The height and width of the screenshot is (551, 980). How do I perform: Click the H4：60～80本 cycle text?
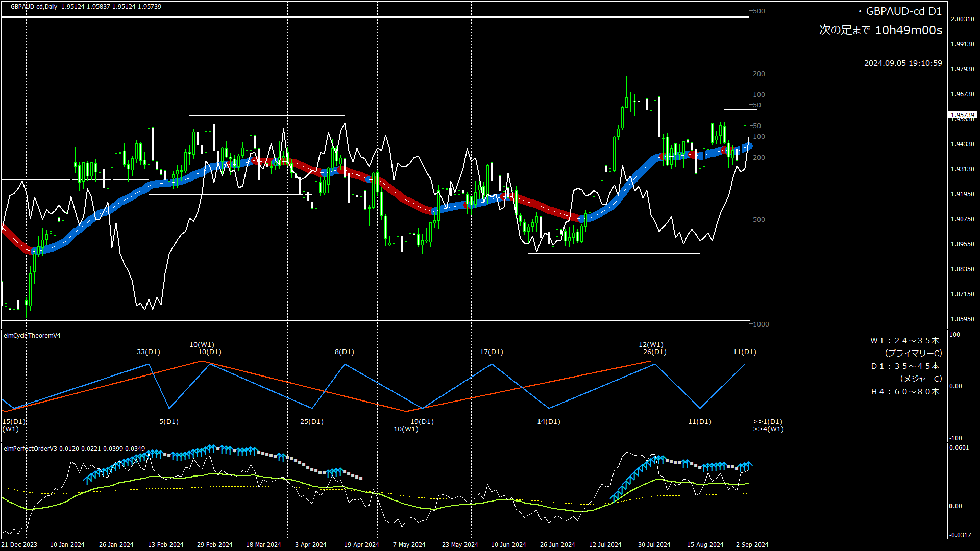(904, 392)
